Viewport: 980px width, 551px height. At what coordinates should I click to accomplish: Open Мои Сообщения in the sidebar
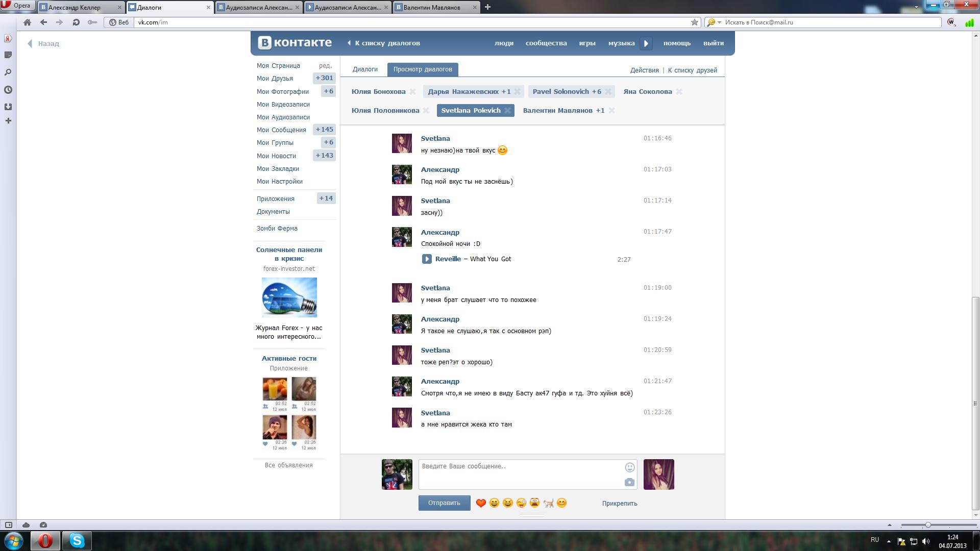[281, 130]
